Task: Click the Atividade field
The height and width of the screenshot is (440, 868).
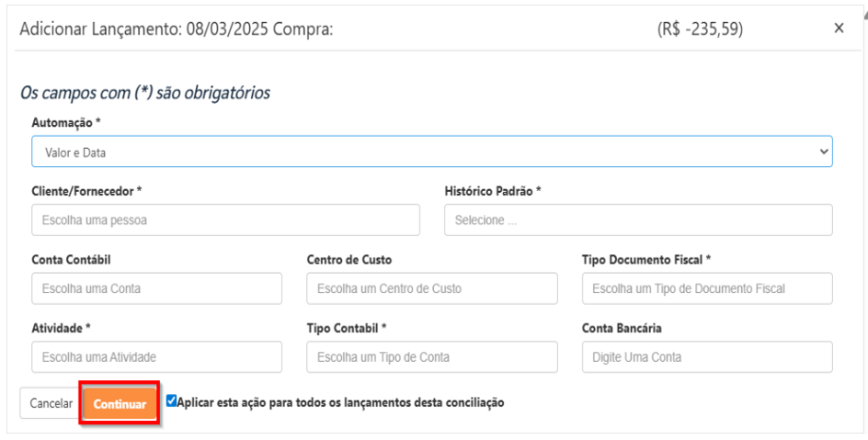Action: [156, 356]
